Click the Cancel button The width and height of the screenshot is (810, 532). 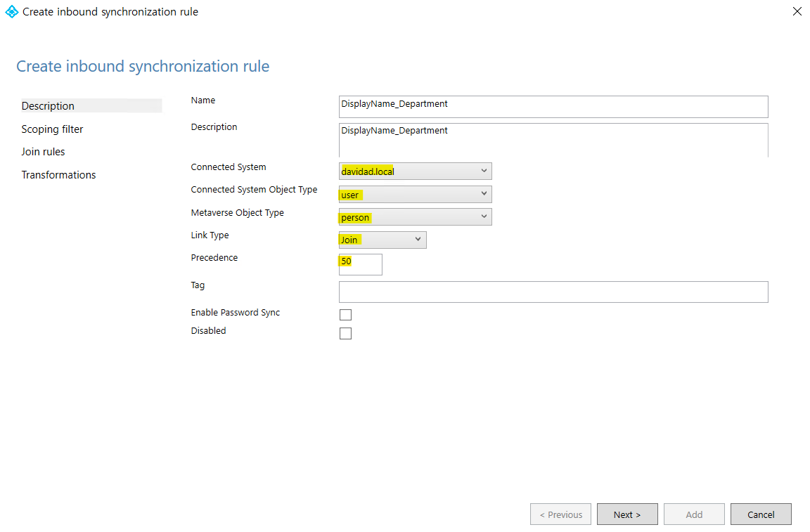tap(761, 514)
